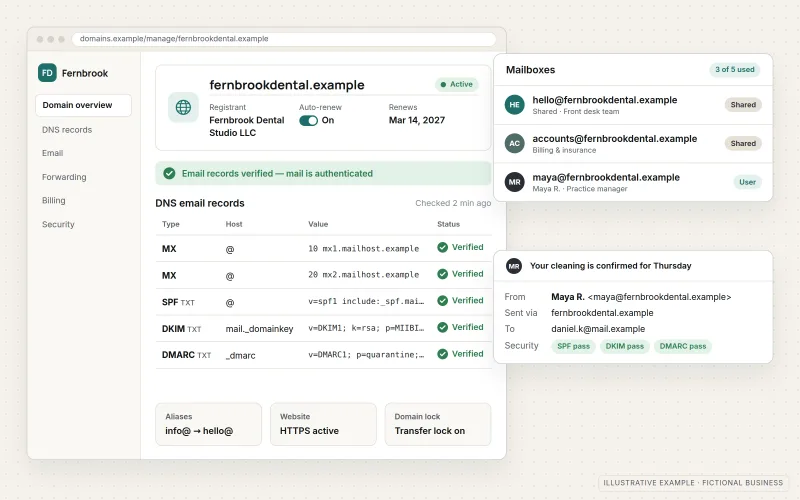
Task: Click the DMARC TXT type cell
Action: [186, 355]
